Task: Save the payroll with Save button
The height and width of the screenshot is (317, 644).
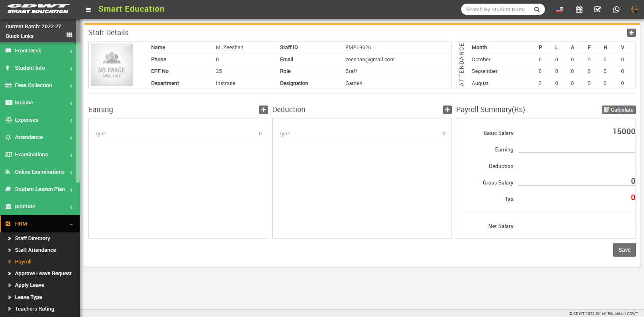Action: [624, 250]
